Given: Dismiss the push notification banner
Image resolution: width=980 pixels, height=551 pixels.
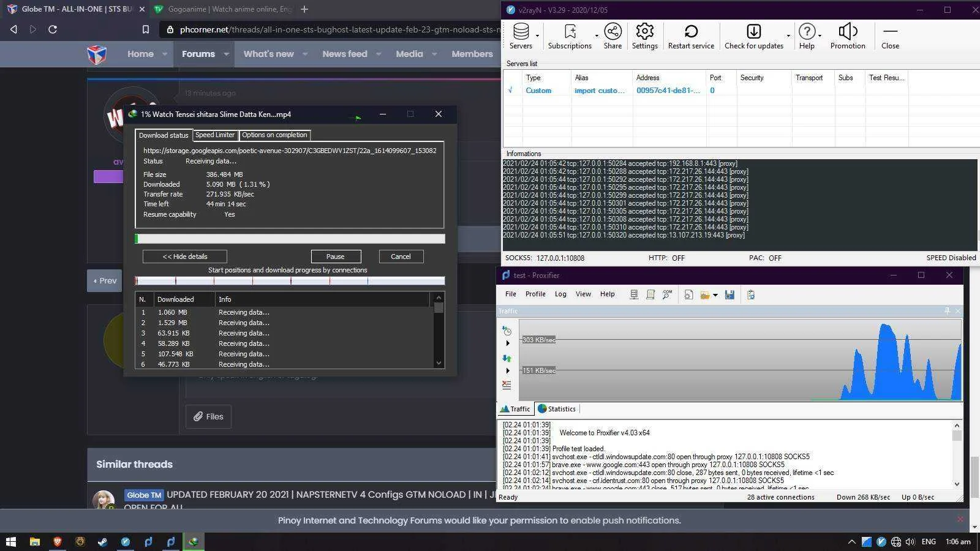Looking at the screenshot, I should (960, 519).
